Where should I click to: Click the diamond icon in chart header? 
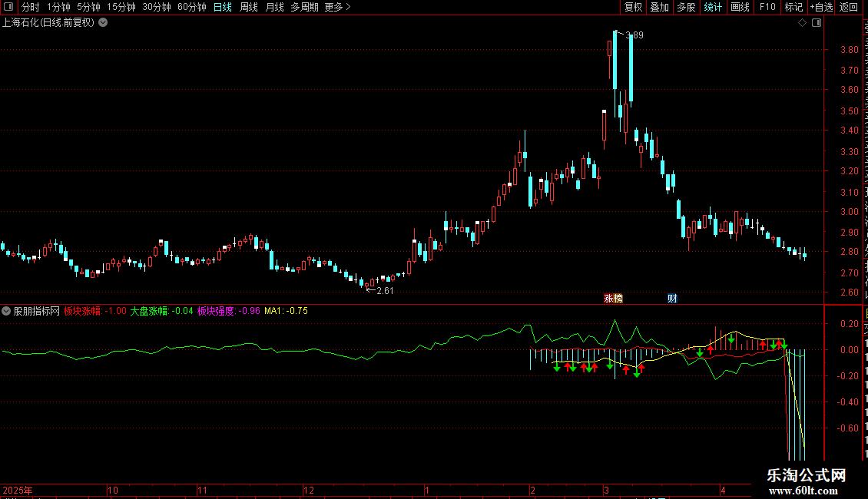(802, 23)
